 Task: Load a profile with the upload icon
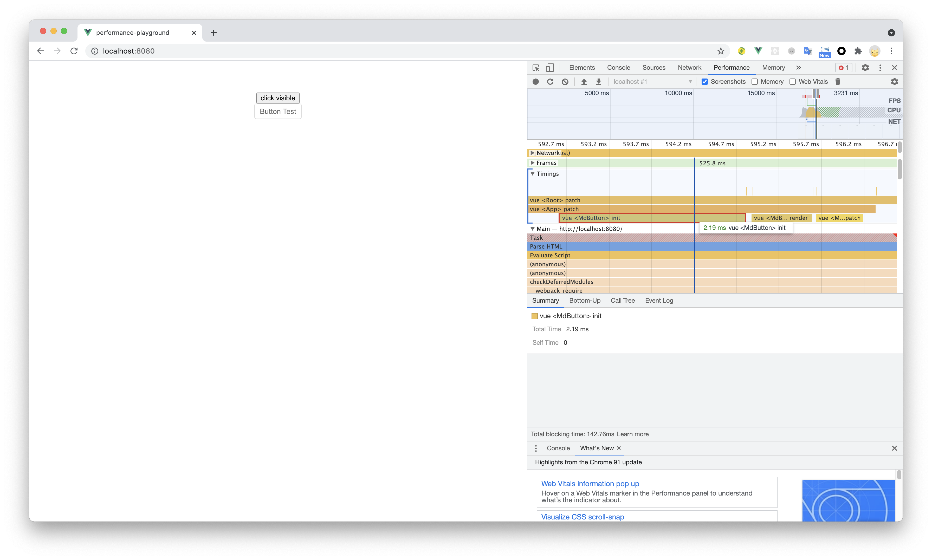coord(584,82)
